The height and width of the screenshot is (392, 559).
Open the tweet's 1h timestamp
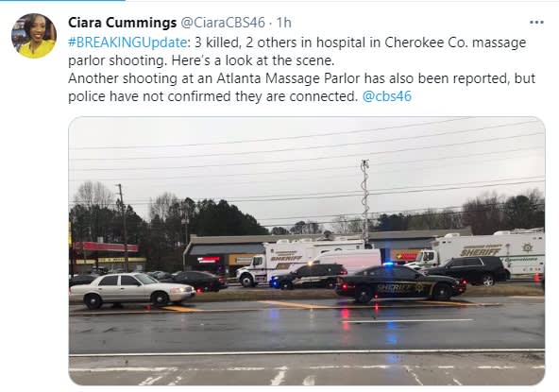click(284, 23)
